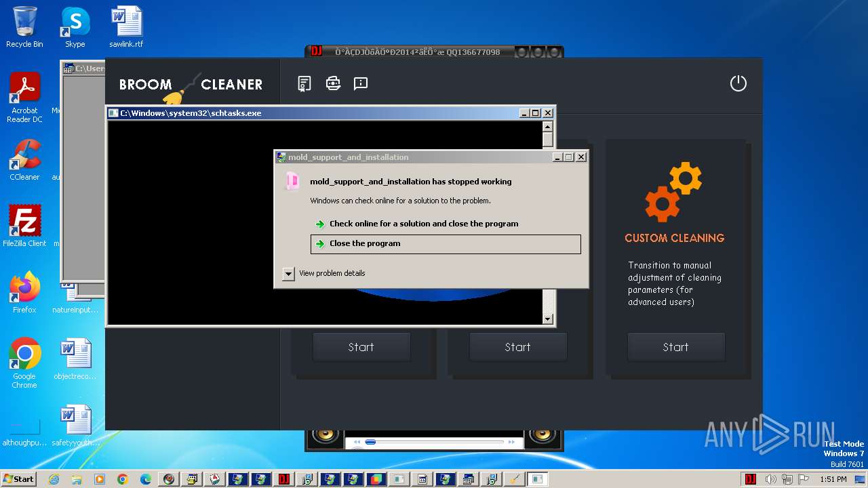Select Close the program option
This screenshot has width=868, height=488.
[446, 244]
